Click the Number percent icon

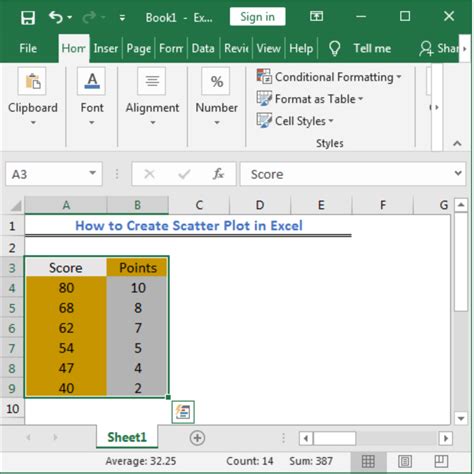click(x=216, y=81)
